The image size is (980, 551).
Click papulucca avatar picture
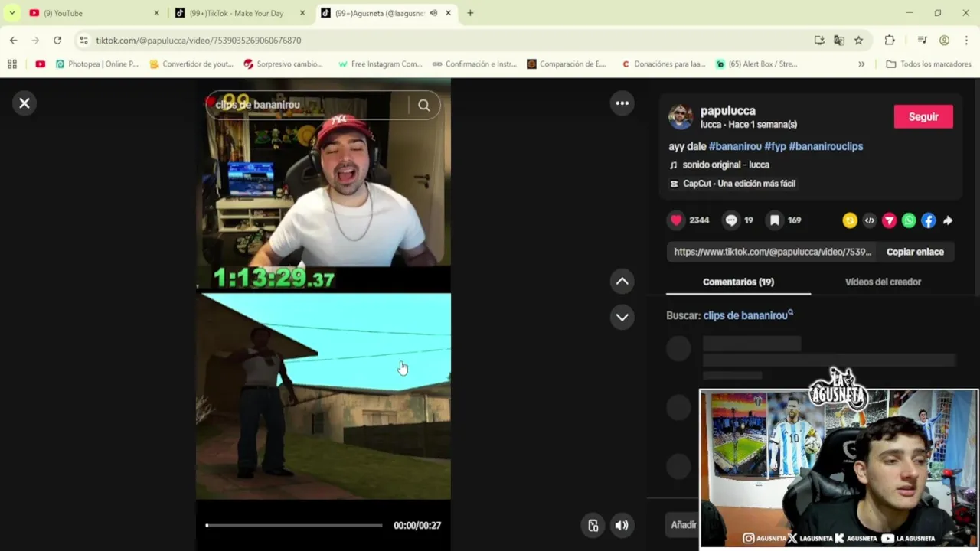681,116
